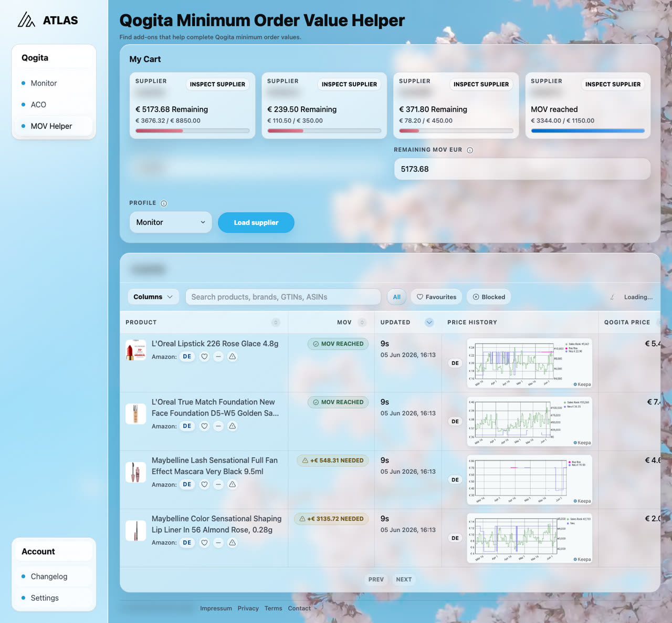Toggle the Favourites filter
This screenshot has height=623, width=672.
pos(437,297)
